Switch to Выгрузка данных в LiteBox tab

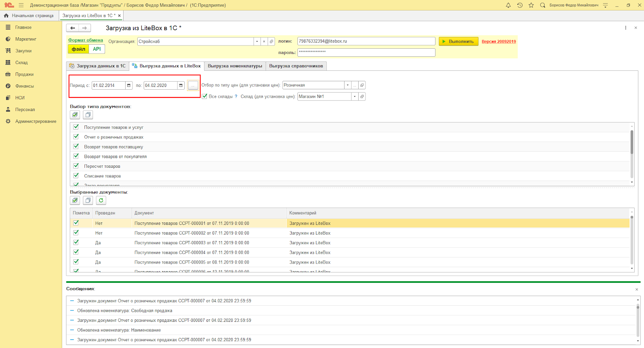click(x=167, y=66)
